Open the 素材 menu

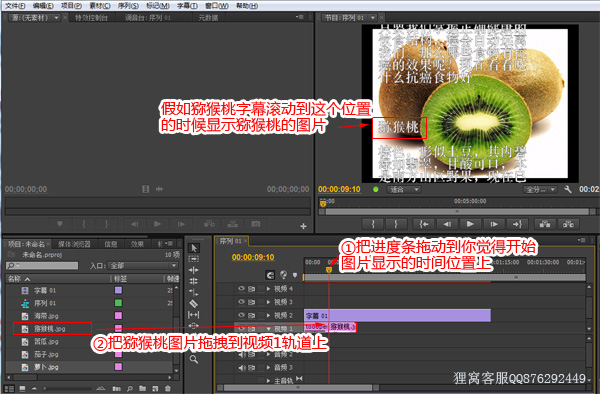click(99, 6)
